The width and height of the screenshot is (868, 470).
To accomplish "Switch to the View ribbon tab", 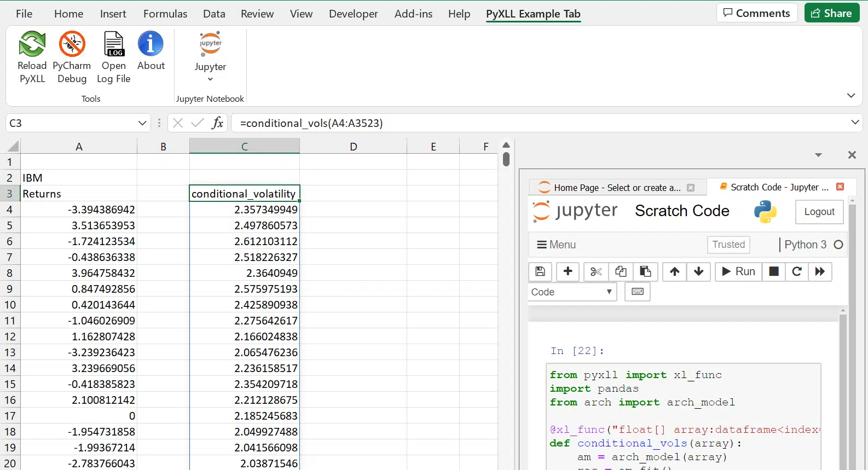I will coord(301,14).
